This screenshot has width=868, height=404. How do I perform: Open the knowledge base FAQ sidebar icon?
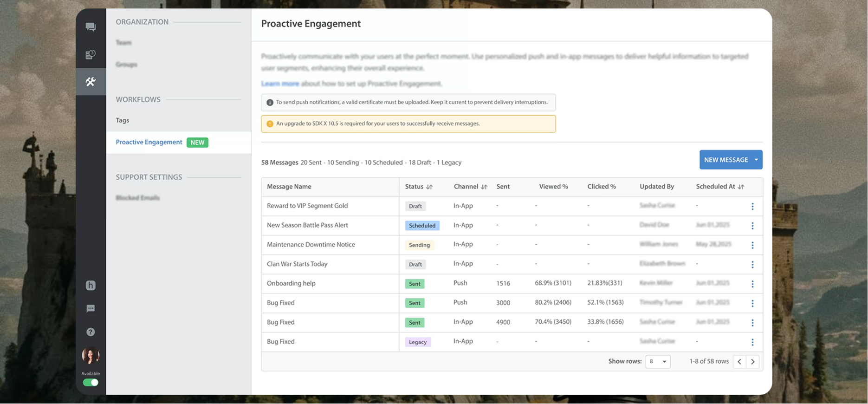(x=91, y=54)
